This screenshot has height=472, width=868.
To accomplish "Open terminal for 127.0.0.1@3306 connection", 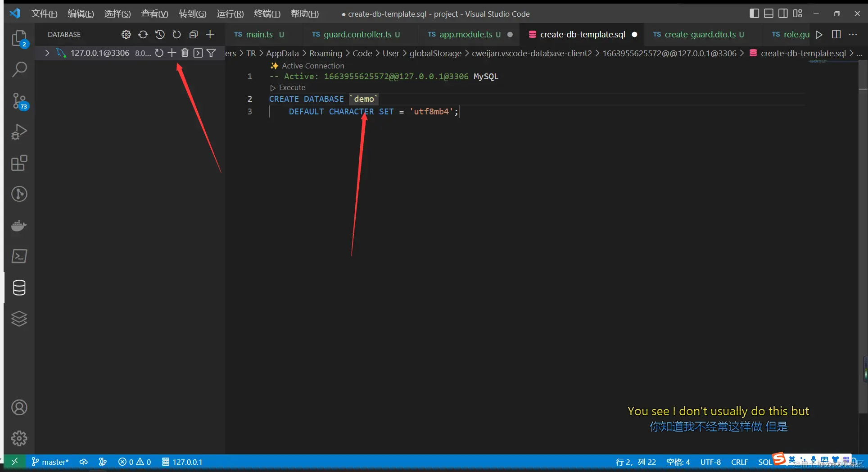I will coord(198,53).
